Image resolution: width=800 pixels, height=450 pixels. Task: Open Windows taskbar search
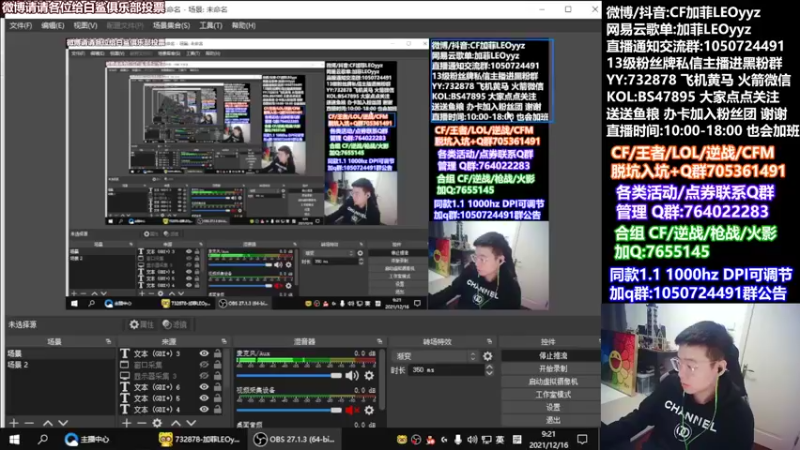pyautogui.click(x=43, y=439)
